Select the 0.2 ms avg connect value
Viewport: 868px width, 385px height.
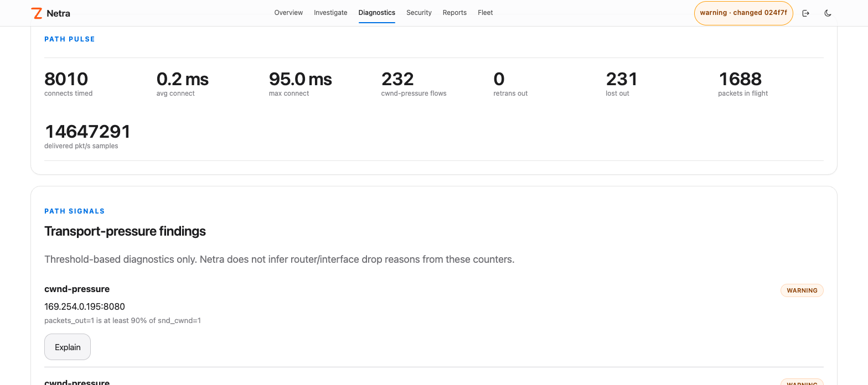183,79
